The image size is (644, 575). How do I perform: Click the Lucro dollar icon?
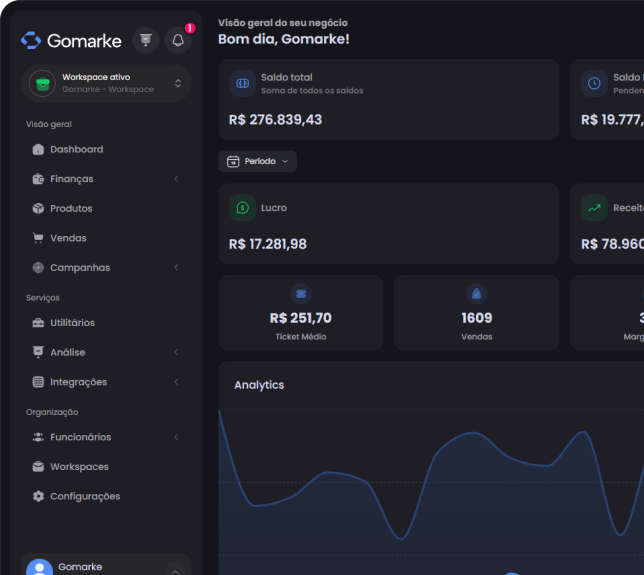tap(241, 208)
